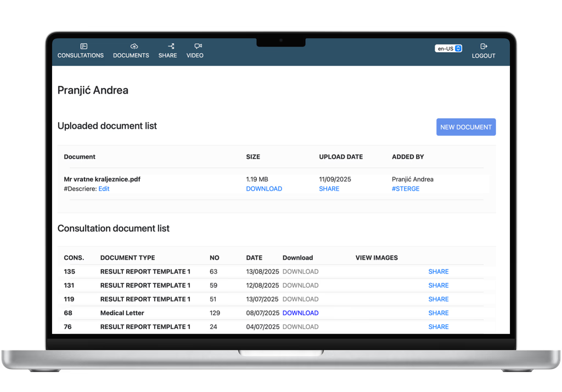Open the en-US language dropdown
Screen dimensions: 562x392
(448, 48)
